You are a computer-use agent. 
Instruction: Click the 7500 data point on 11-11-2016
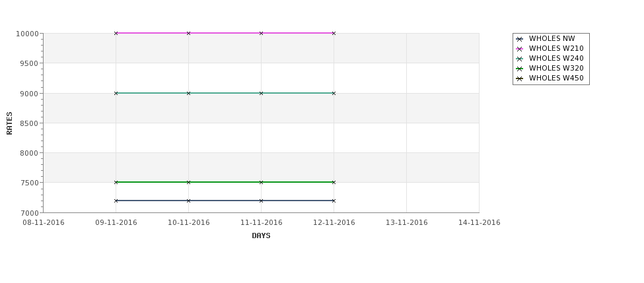pyautogui.click(x=262, y=182)
